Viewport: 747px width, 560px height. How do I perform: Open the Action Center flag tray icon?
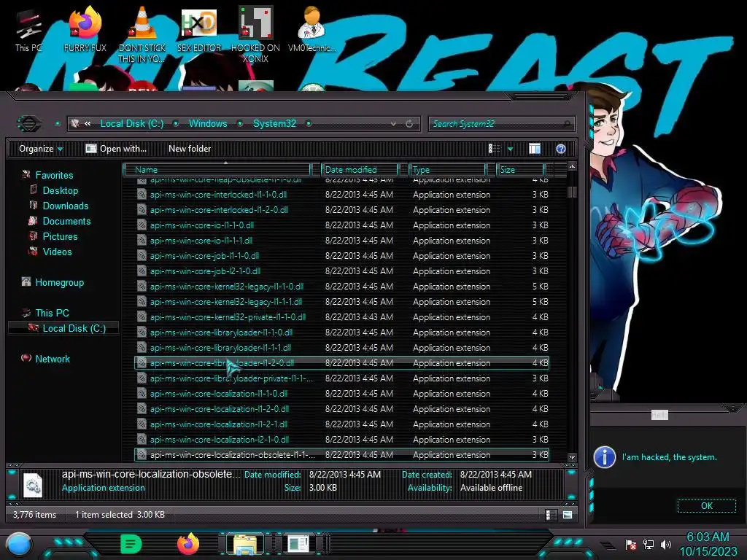[x=631, y=544]
